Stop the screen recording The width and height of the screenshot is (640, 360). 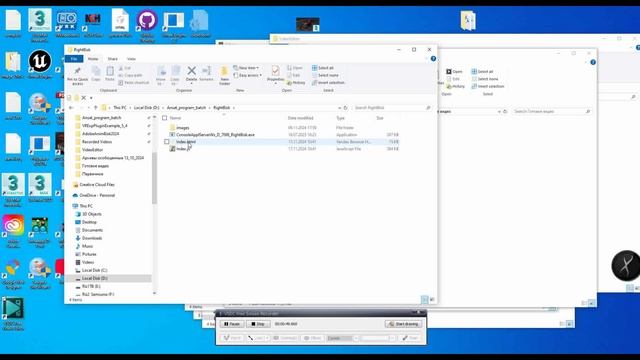pos(258,324)
